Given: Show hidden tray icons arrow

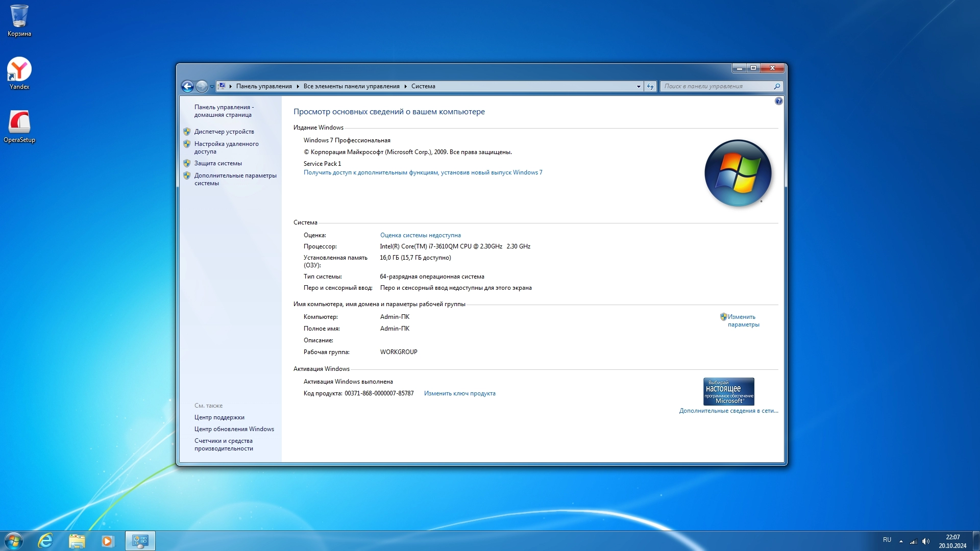Looking at the screenshot, I should pyautogui.click(x=901, y=541).
